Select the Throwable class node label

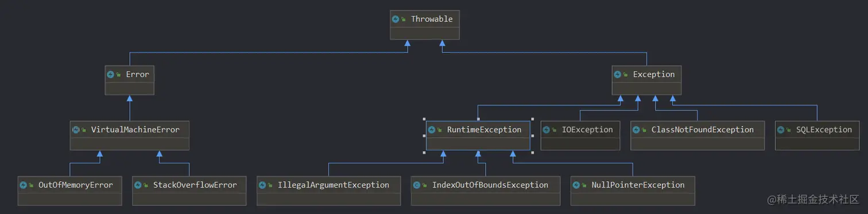pos(432,19)
